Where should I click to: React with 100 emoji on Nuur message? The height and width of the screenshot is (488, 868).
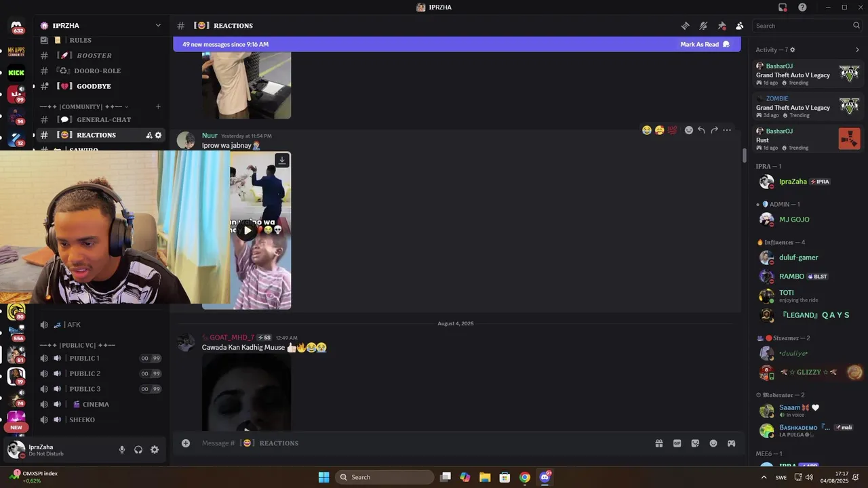pyautogui.click(x=672, y=130)
